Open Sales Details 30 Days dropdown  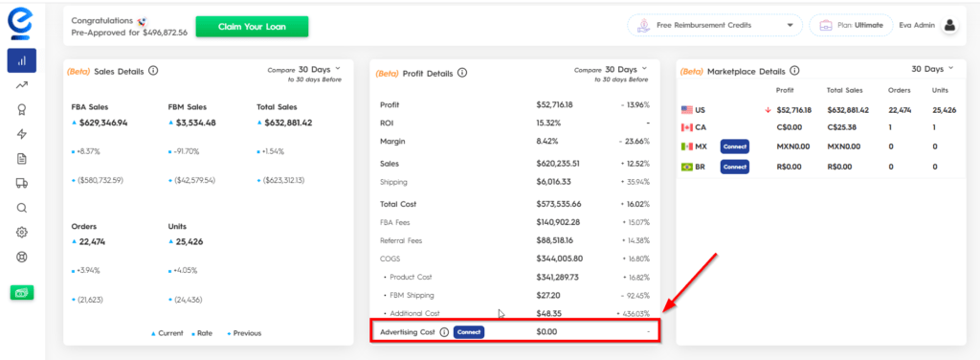coord(320,69)
